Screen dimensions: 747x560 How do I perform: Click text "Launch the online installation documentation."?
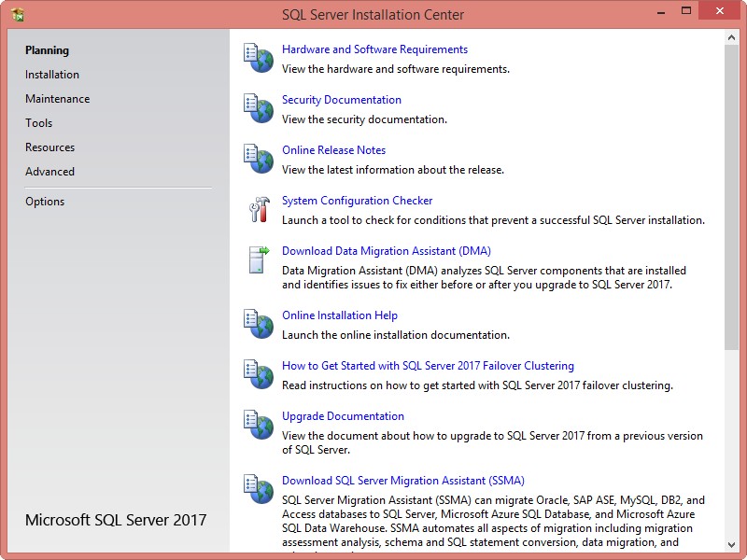pyautogui.click(x=395, y=336)
